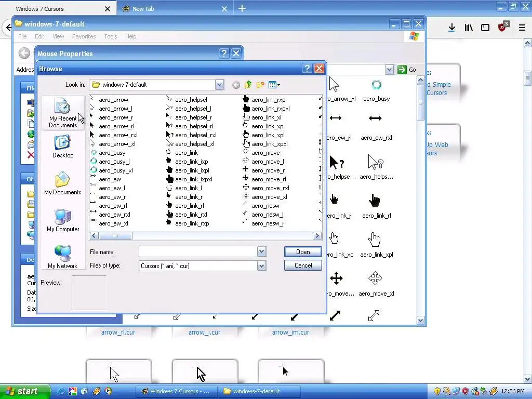Expand the Explorer address bar dropdown
The image size is (532, 399).
(389, 70)
